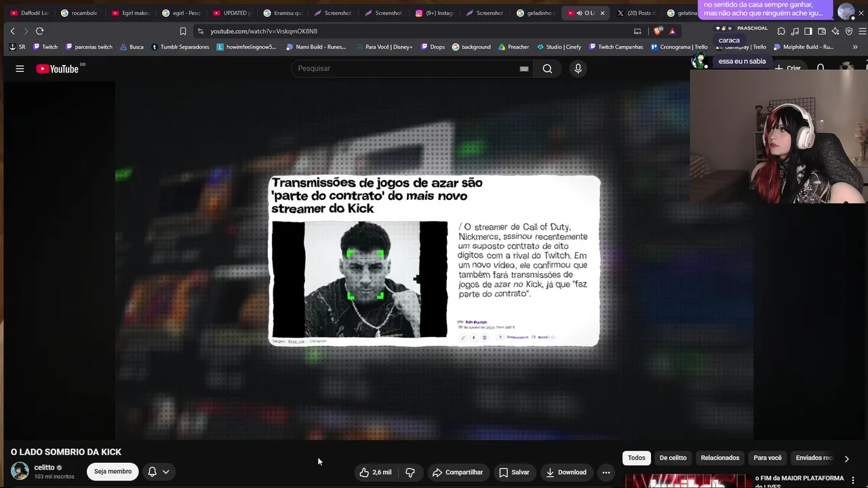Open the Nami Build - Runes bookmark
Viewport: 868px width, 488px height.
click(316, 47)
